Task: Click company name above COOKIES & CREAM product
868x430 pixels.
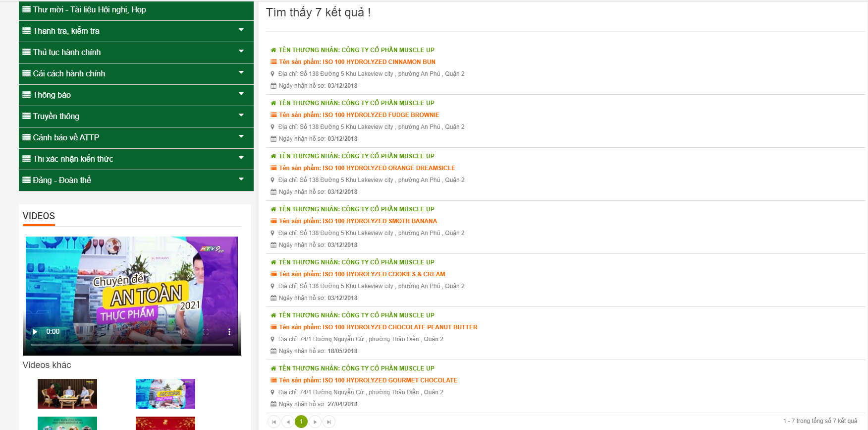Action: 356,262
